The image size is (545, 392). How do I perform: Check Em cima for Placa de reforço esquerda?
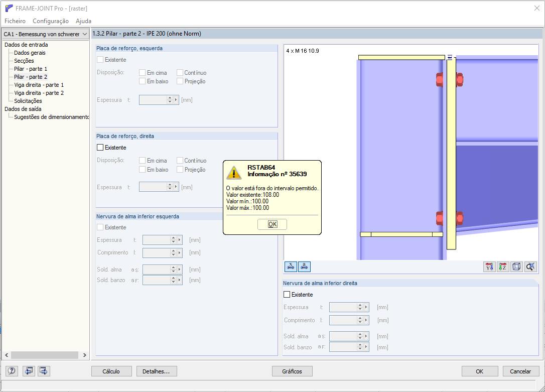[x=142, y=72]
